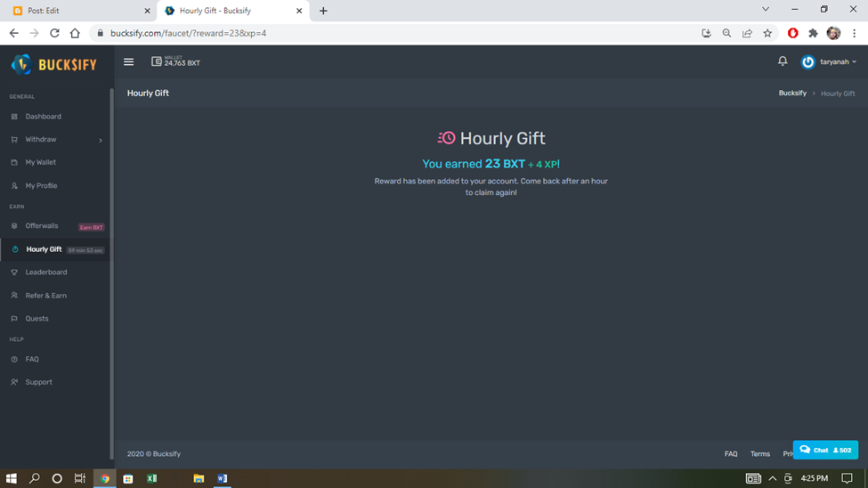Screen dimensions: 868x488
Task: Open the Chat widget
Action: click(825, 450)
